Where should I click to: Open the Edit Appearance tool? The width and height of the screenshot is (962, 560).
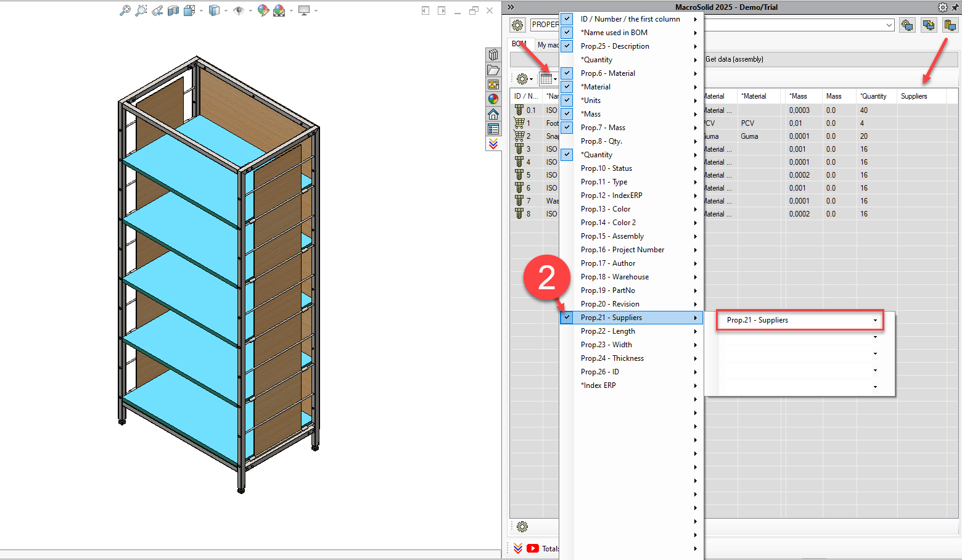[263, 10]
